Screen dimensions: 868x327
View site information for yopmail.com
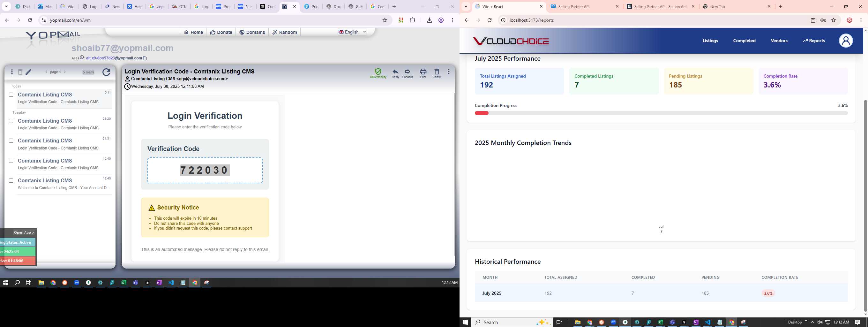(x=43, y=20)
